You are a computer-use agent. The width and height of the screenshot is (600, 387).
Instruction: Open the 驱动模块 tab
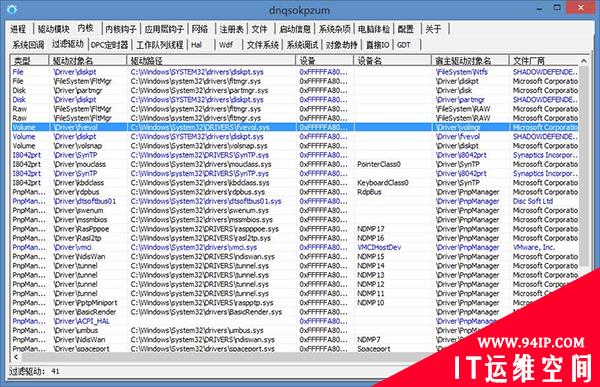coord(53,29)
